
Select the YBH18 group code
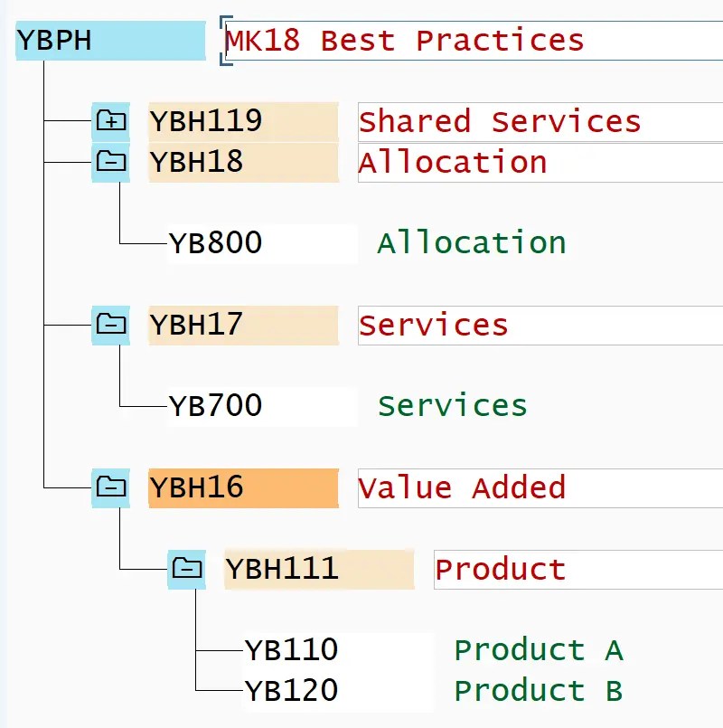tap(244, 163)
